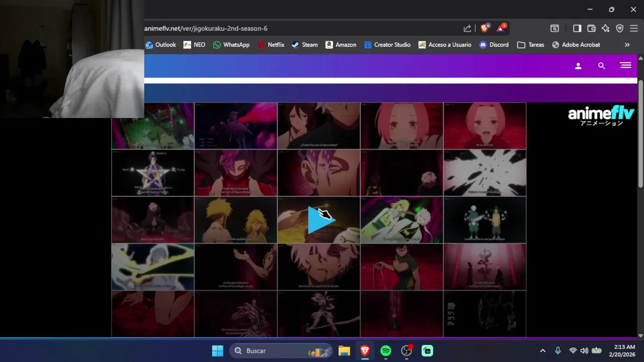Click the battery status tray icon
Viewport: 644px width, 362px height.
tap(597, 351)
